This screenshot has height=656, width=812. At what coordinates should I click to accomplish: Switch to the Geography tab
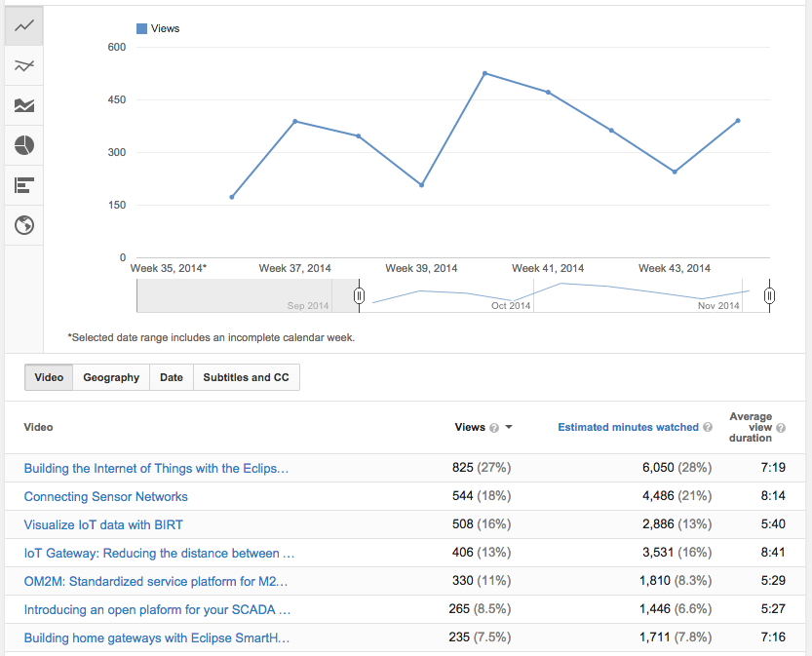[111, 377]
